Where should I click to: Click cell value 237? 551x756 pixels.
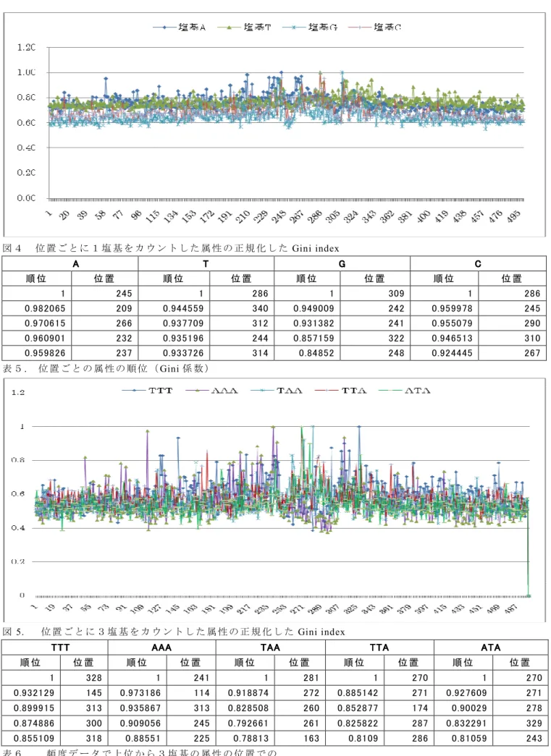coord(124,354)
